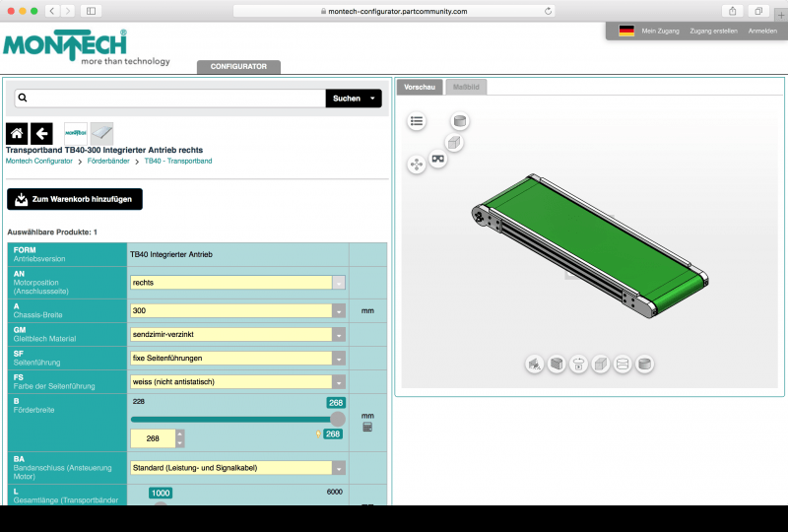Open the parts list menu in 3D preview
Image resolution: width=788 pixels, height=532 pixels.
click(416, 121)
